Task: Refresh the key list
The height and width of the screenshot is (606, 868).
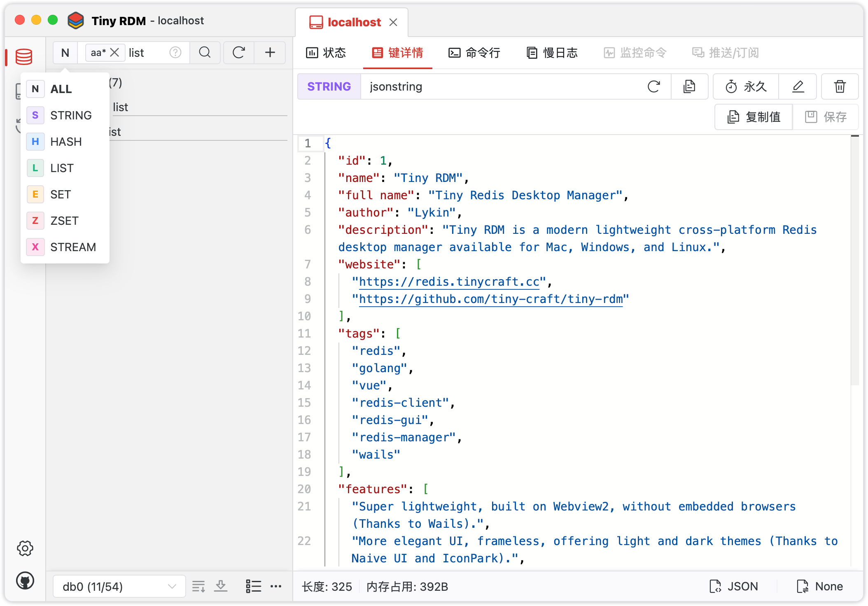Action: [x=239, y=53]
